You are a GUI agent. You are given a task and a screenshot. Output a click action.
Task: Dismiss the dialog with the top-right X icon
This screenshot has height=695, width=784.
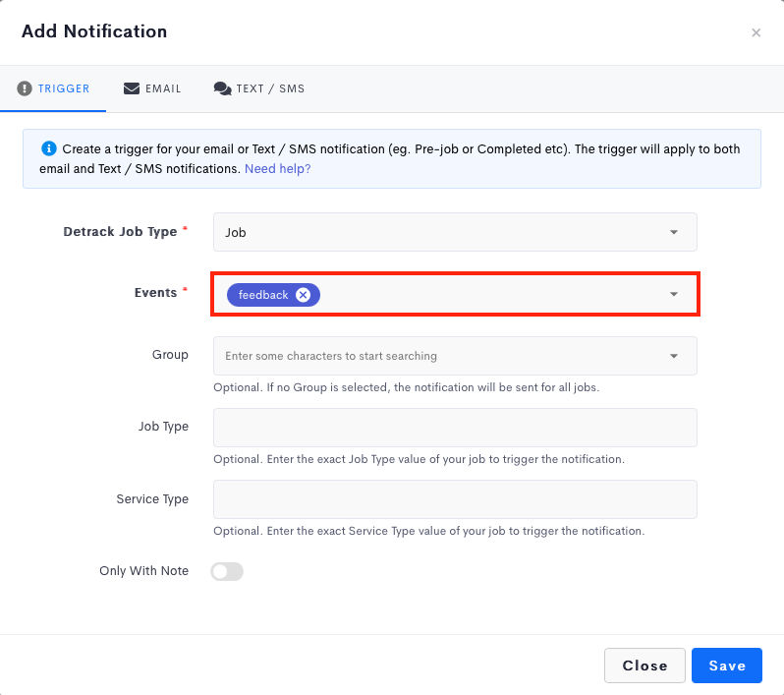756,32
